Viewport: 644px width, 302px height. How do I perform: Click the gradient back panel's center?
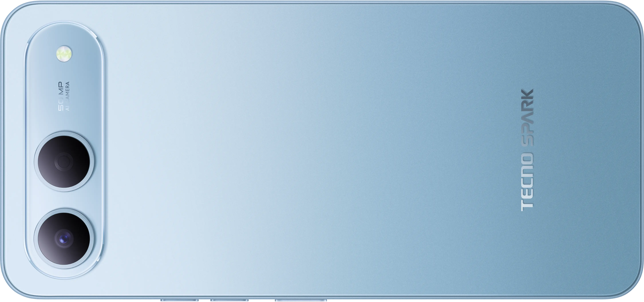point(322,150)
